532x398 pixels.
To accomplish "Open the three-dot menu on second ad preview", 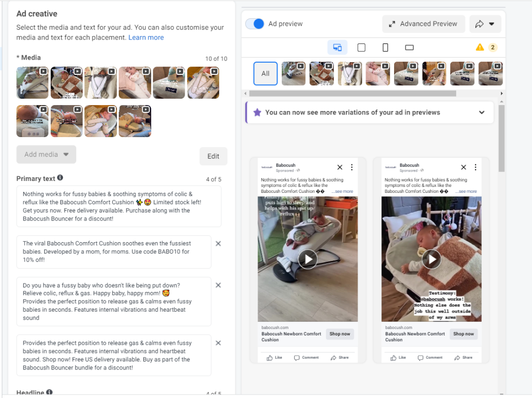I will pyautogui.click(x=476, y=167).
